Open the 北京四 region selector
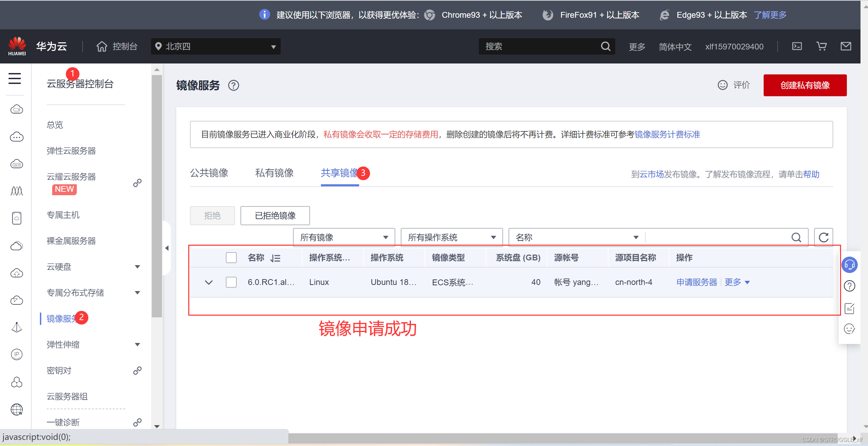 (x=216, y=46)
